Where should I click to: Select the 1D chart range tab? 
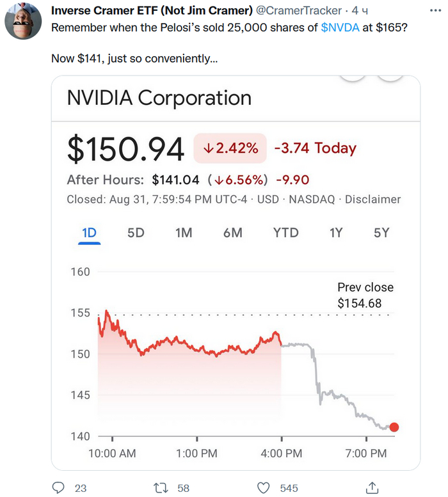(x=89, y=233)
